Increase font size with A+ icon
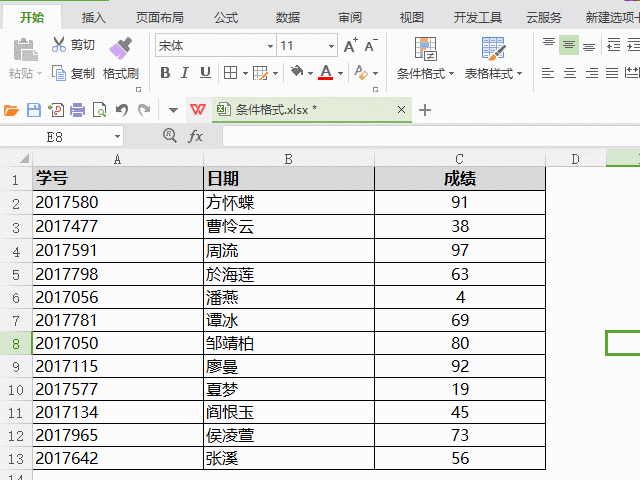This screenshot has height=480, width=640. 350,45
